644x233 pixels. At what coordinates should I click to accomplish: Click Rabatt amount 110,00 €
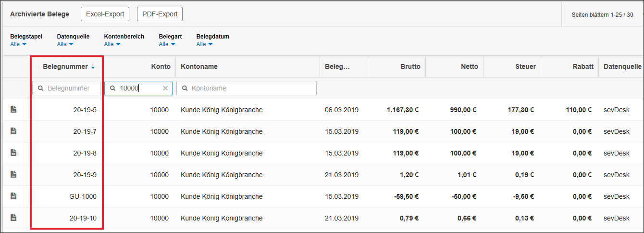click(579, 110)
